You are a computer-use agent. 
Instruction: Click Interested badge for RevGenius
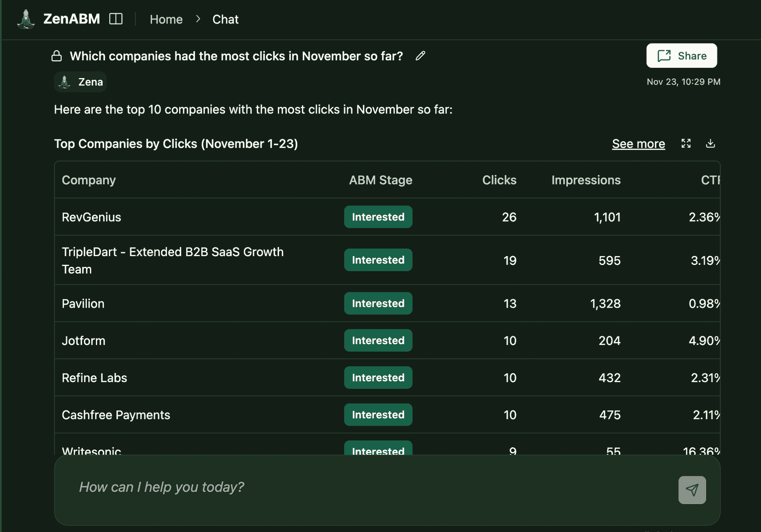[x=378, y=217]
